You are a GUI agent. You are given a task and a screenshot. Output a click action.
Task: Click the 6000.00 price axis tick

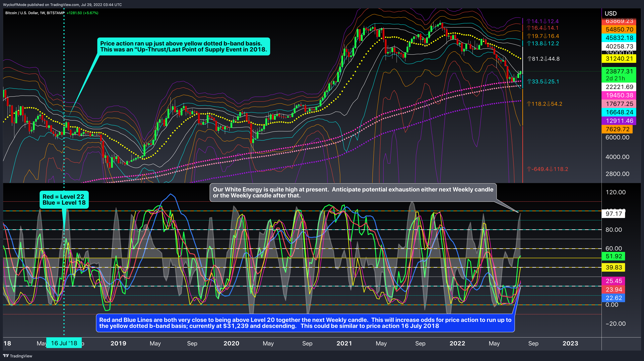[617, 137]
